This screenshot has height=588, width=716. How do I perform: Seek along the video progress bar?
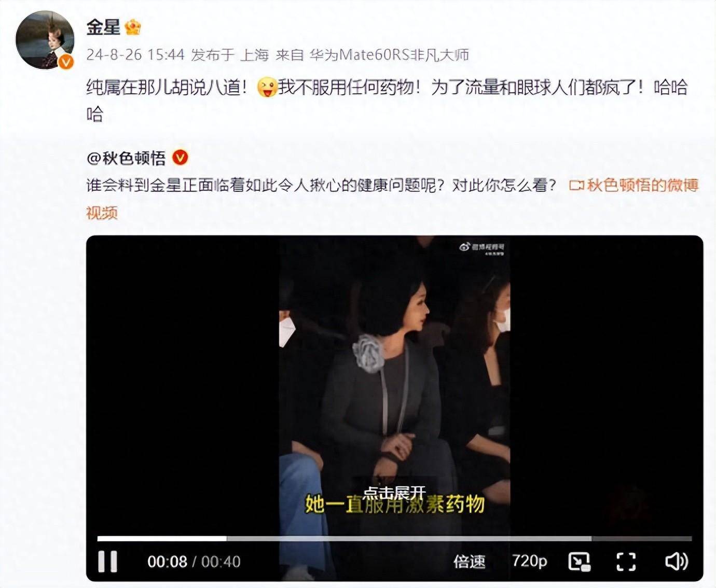(394, 539)
